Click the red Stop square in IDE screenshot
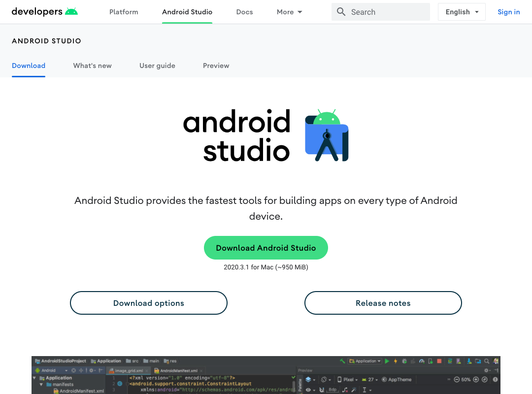Screen dimensions: 532x394 click(439, 361)
